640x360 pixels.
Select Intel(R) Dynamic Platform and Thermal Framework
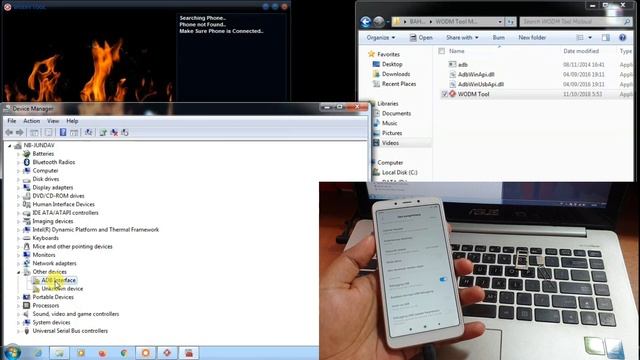coord(96,229)
